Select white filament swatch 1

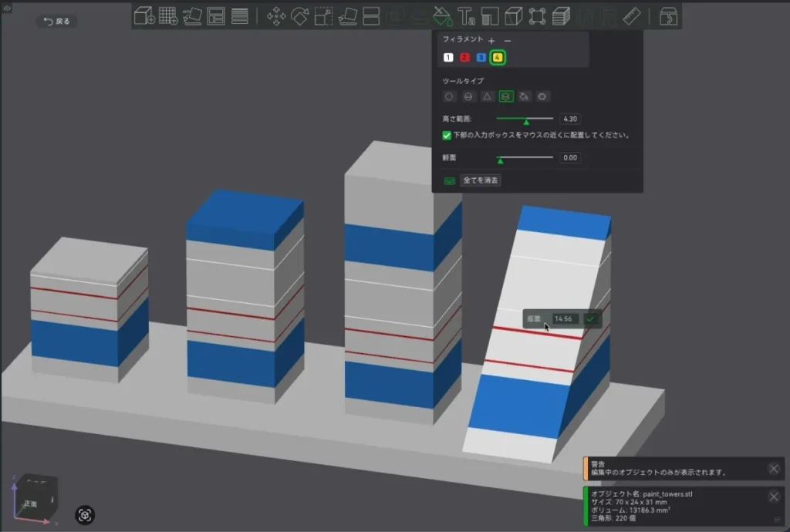click(448, 57)
